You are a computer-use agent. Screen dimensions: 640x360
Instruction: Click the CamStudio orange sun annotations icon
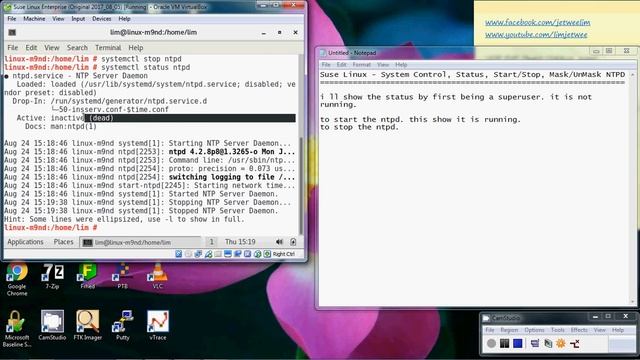pos(561,343)
